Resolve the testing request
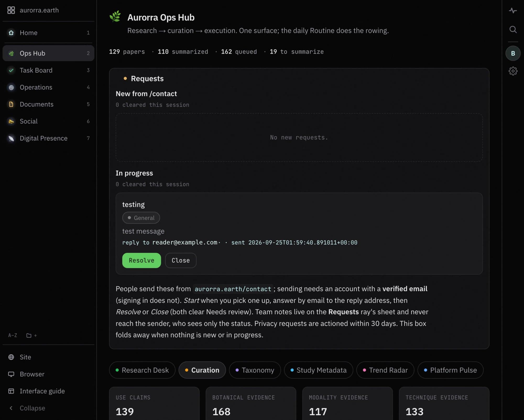 [x=141, y=260]
